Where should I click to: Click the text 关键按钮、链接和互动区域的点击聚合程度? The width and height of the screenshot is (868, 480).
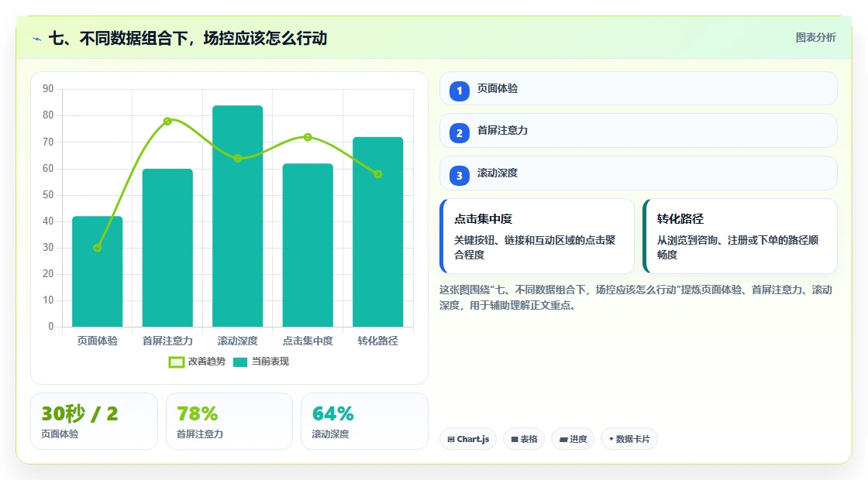[x=535, y=248]
